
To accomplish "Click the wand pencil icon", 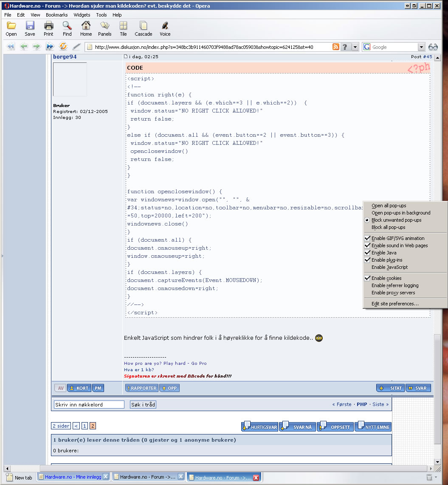I will click(76, 47).
